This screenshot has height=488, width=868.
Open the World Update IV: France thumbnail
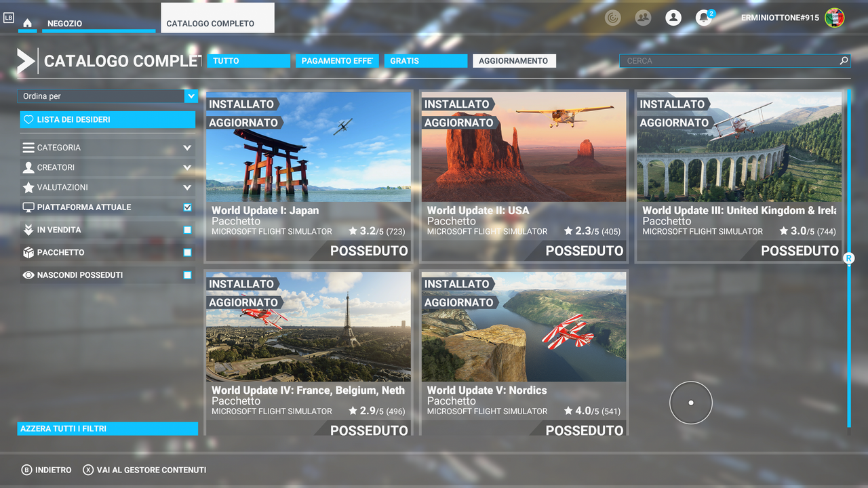click(309, 327)
